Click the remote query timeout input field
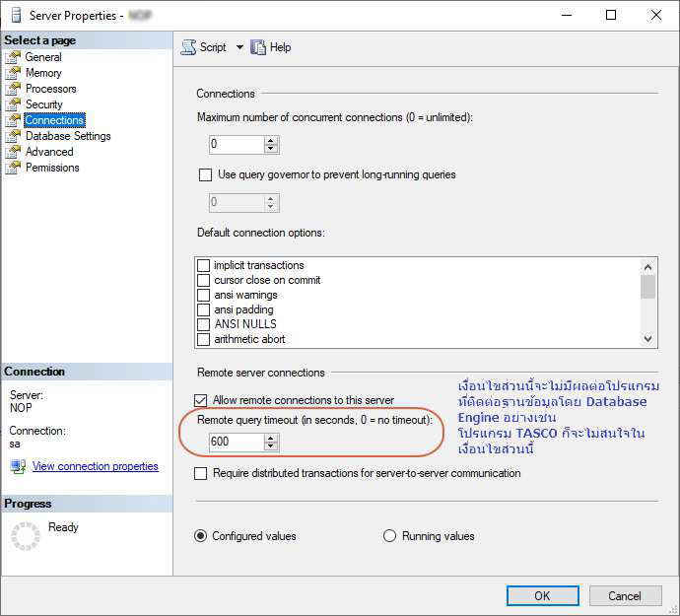 (x=235, y=442)
